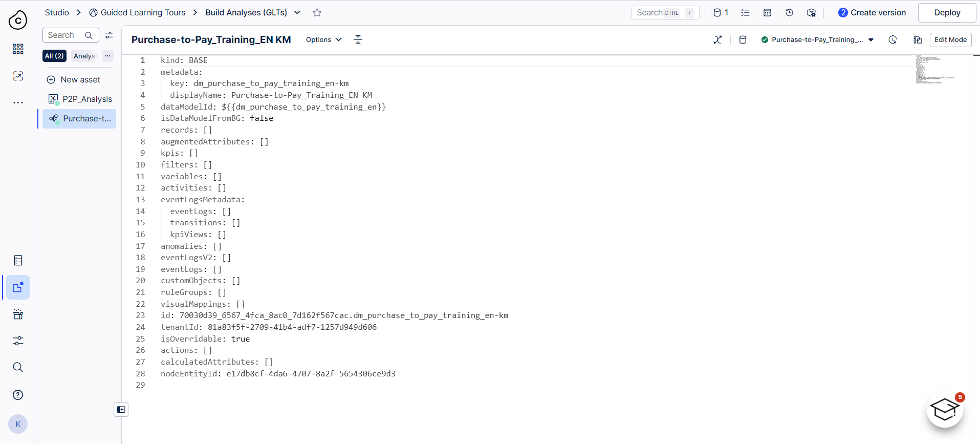Screen dimensions: 980x444
Task: Open the apps grid icon in sidebar
Action: pos(18,49)
